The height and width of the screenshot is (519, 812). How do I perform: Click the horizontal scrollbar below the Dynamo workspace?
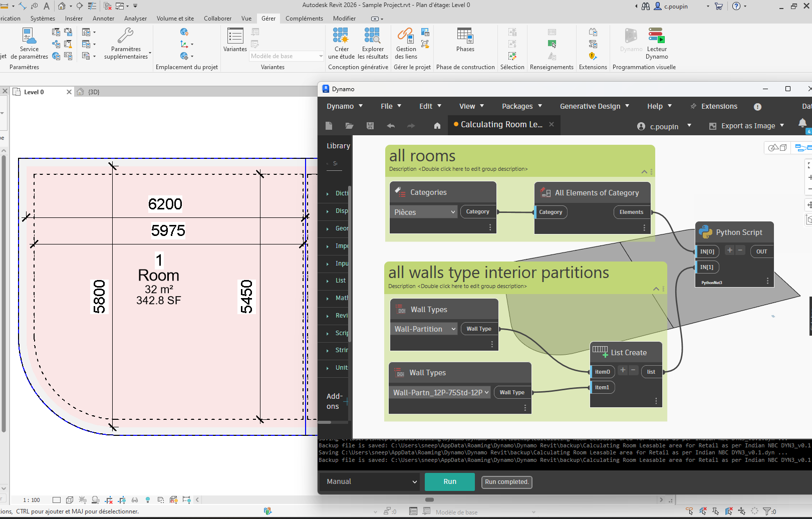(430, 499)
